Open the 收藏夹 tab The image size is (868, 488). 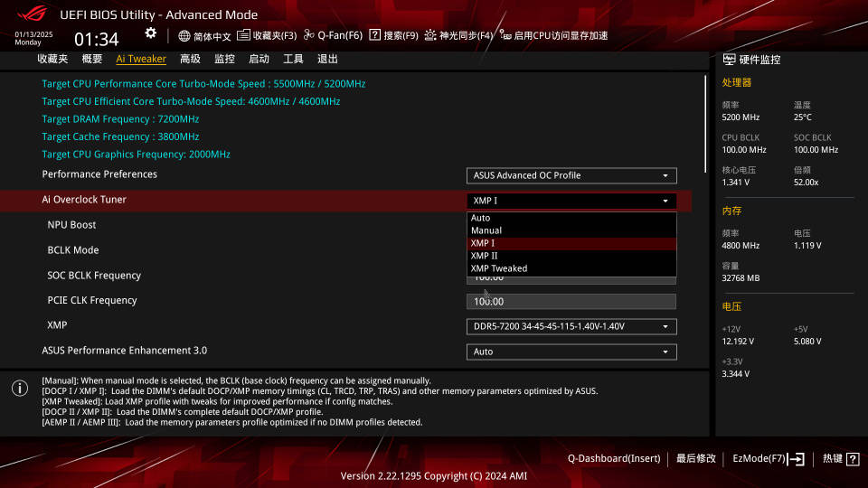coord(52,59)
